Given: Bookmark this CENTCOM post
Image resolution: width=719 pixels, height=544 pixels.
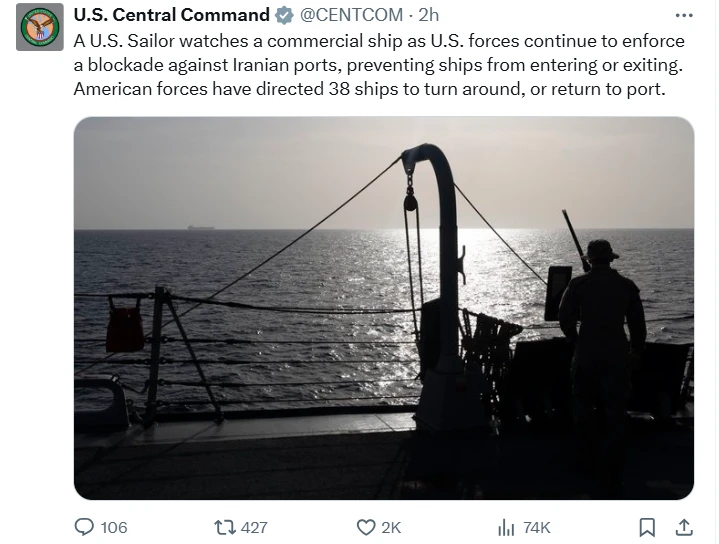Looking at the screenshot, I should tap(647, 527).
